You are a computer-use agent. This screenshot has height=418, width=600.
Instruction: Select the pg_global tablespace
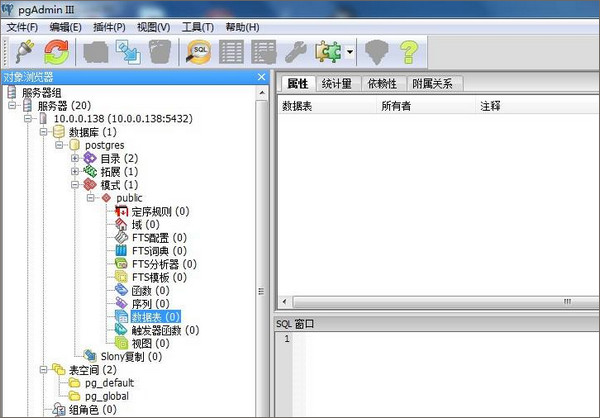[106, 396]
